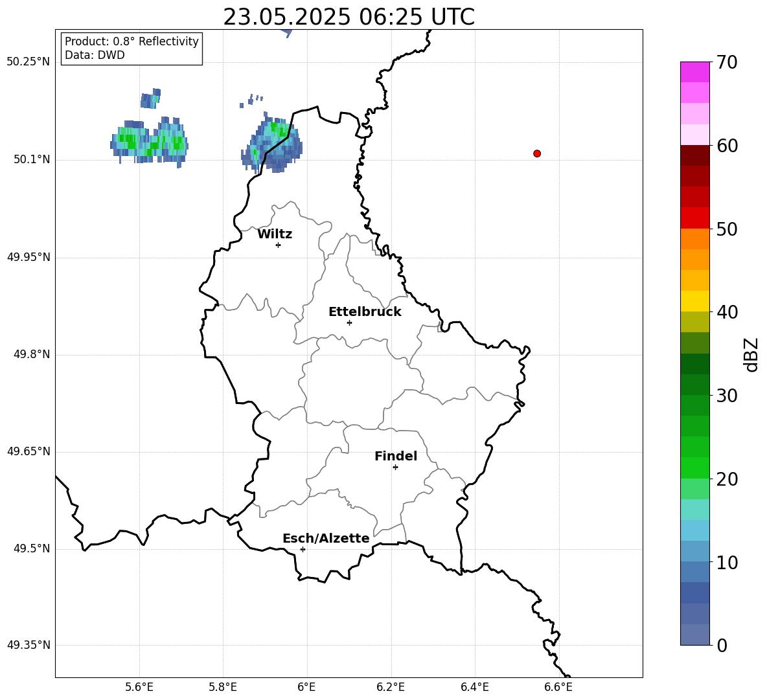Click the 49.95°N latitude label
Viewport: 767px width, 700px height.
coord(29,257)
